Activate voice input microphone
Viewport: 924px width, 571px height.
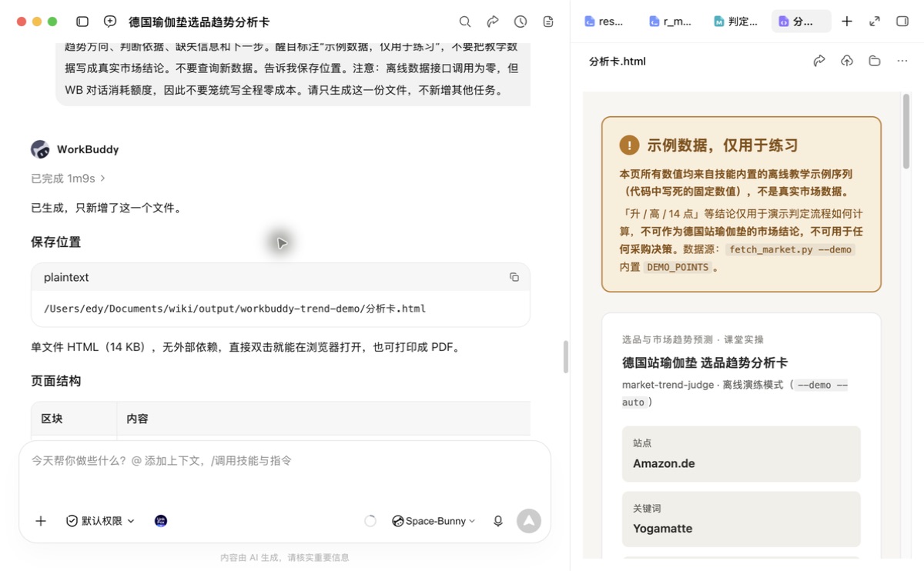pos(498,521)
